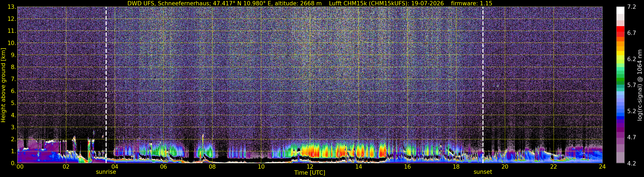The height and width of the screenshot is (177, 644).
Task: Click the colorbar label 'log(rc-signal) @ 1064 nm'
Action: [640, 85]
